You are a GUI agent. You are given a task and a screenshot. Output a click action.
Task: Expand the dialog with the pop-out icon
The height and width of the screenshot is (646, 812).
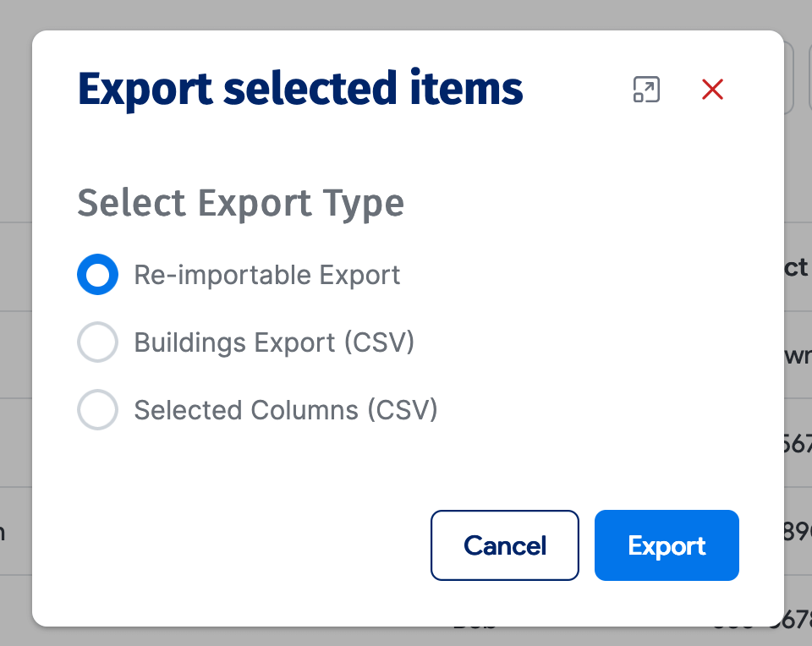pos(645,90)
